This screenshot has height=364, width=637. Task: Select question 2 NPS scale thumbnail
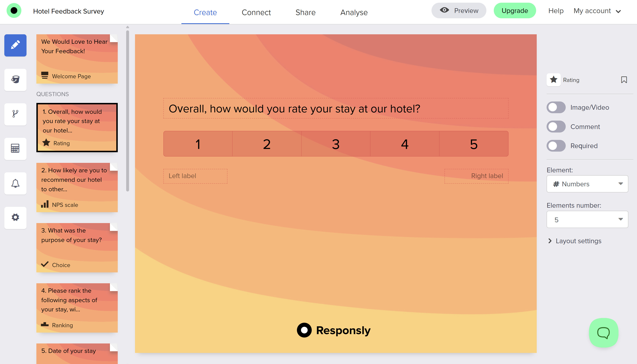[x=77, y=188]
